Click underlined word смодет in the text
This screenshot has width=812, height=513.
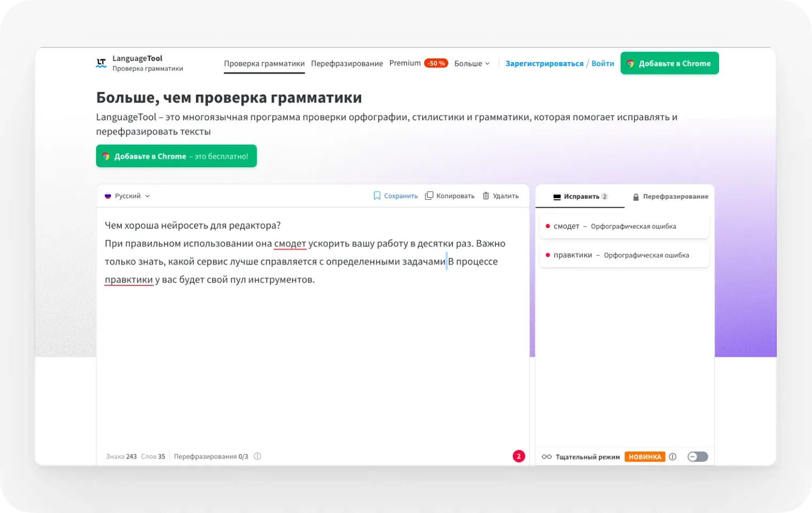pyautogui.click(x=290, y=244)
